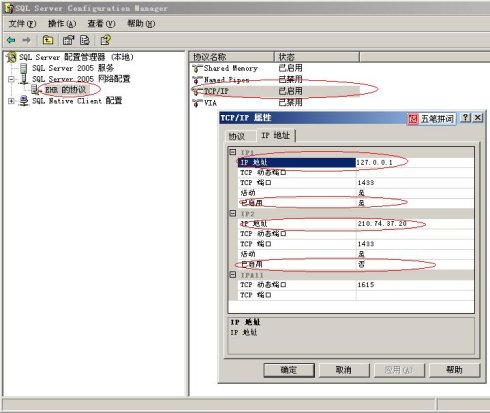Click the 五笔拼词 input method icon
The height and width of the screenshot is (413, 490).
coord(413,119)
